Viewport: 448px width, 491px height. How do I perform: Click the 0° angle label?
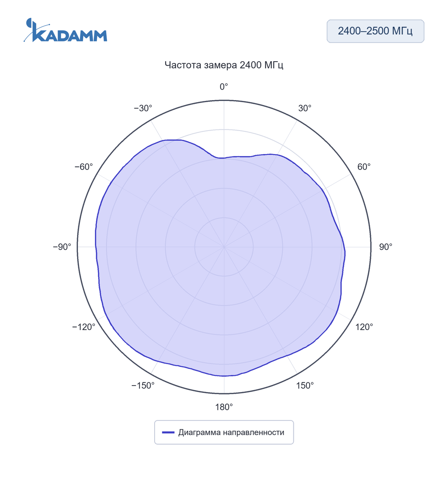point(224,87)
